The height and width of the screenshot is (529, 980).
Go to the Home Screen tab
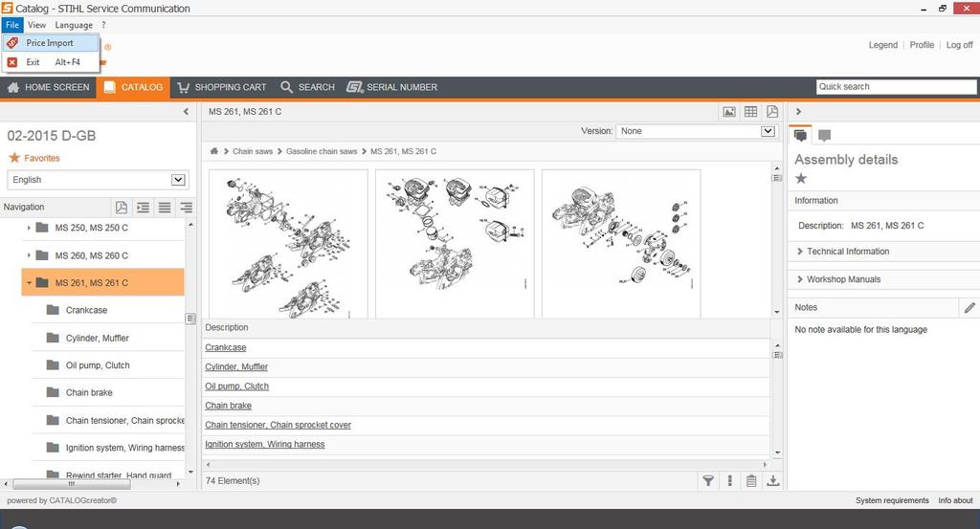pyautogui.click(x=48, y=87)
